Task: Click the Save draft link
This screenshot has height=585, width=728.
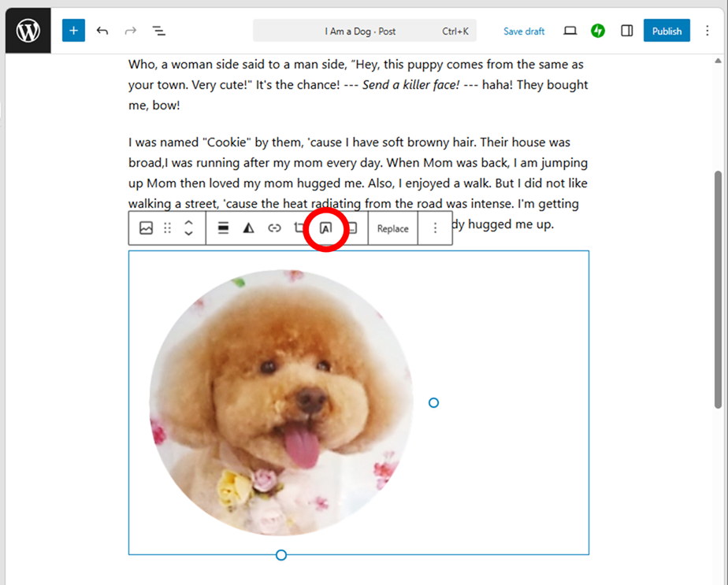Action: pos(524,31)
